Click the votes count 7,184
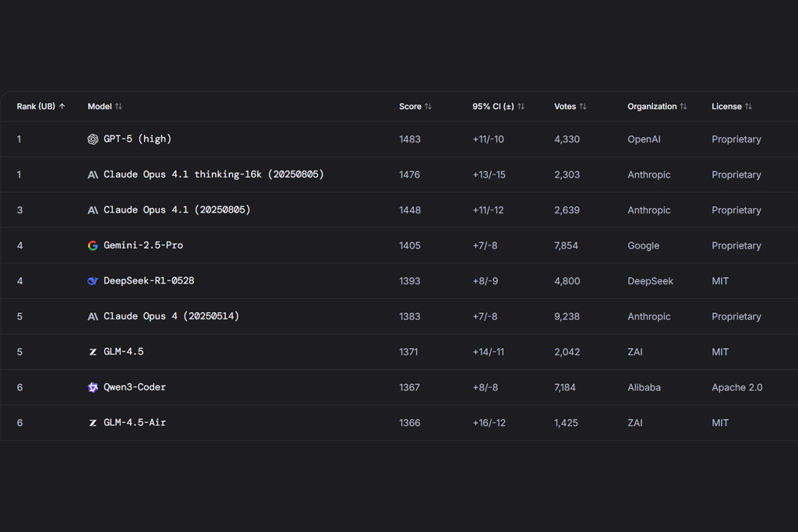Screen dimensions: 798x532 565,388
